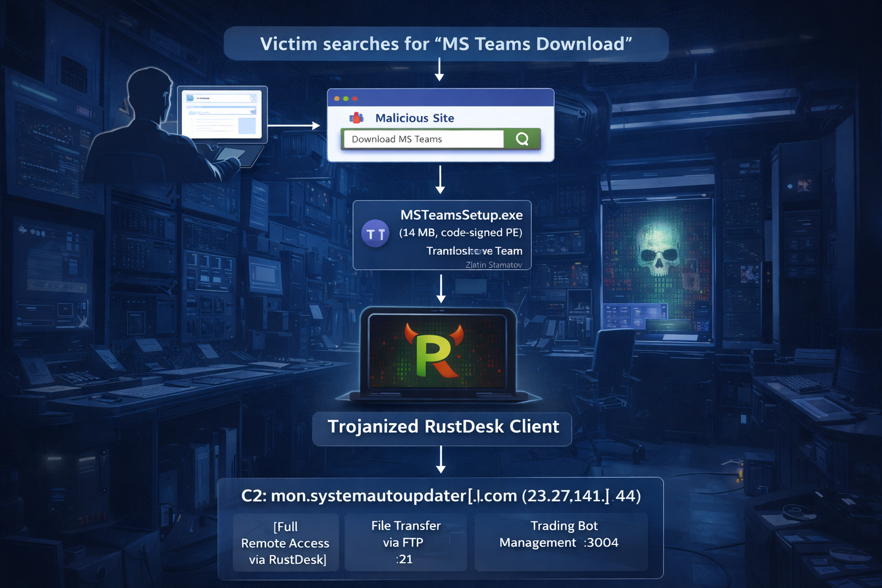882x588 pixels.
Task: Click the green dot in browser titlebar
Action: (346, 99)
